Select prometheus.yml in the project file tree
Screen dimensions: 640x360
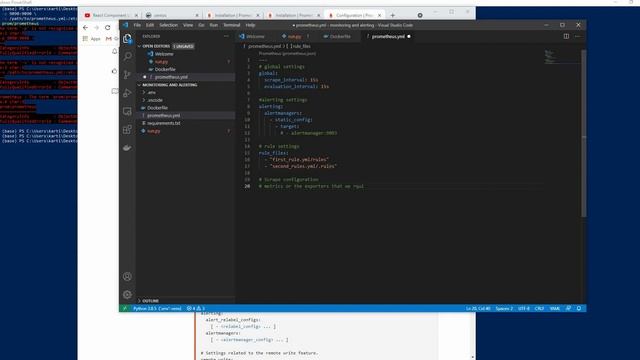pos(163,116)
